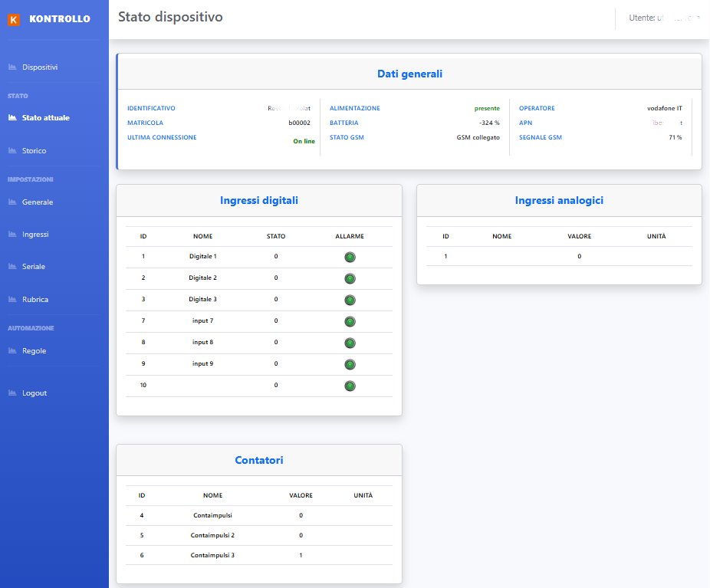
Task: Click the icon beside Generale settings
Action: click(12, 202)
